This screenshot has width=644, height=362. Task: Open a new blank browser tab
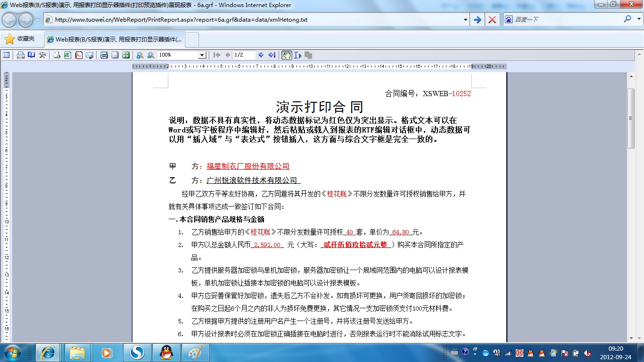pos(192,40)
